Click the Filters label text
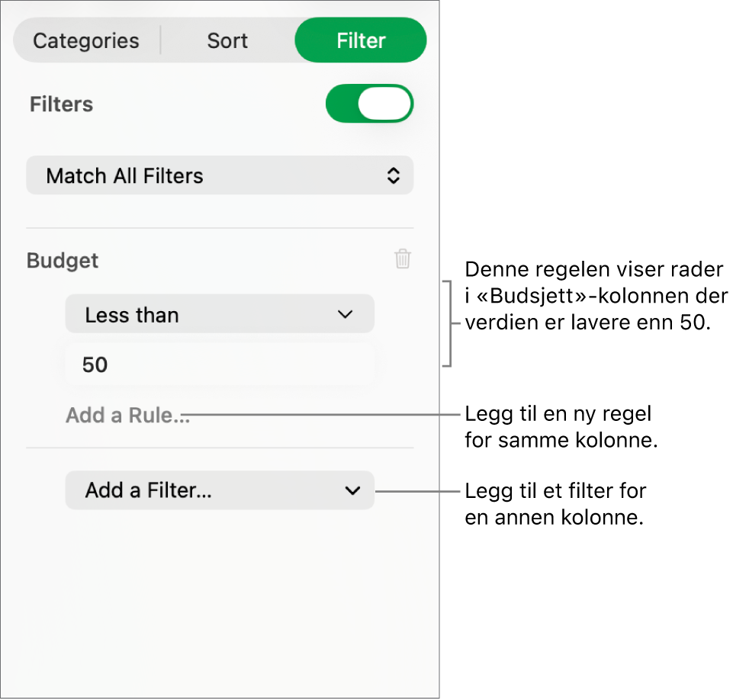 [61, 104]
